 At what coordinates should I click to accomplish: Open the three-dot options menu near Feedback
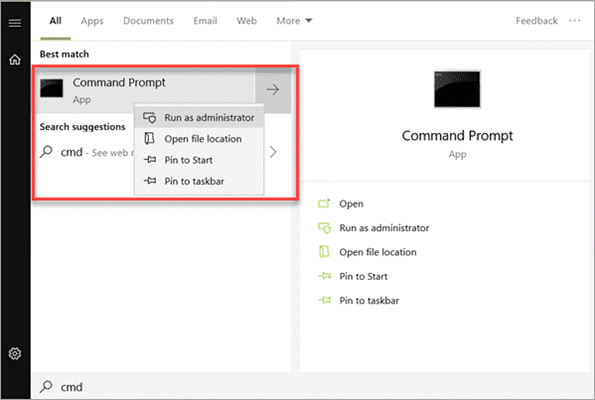[x=574, y=20]
